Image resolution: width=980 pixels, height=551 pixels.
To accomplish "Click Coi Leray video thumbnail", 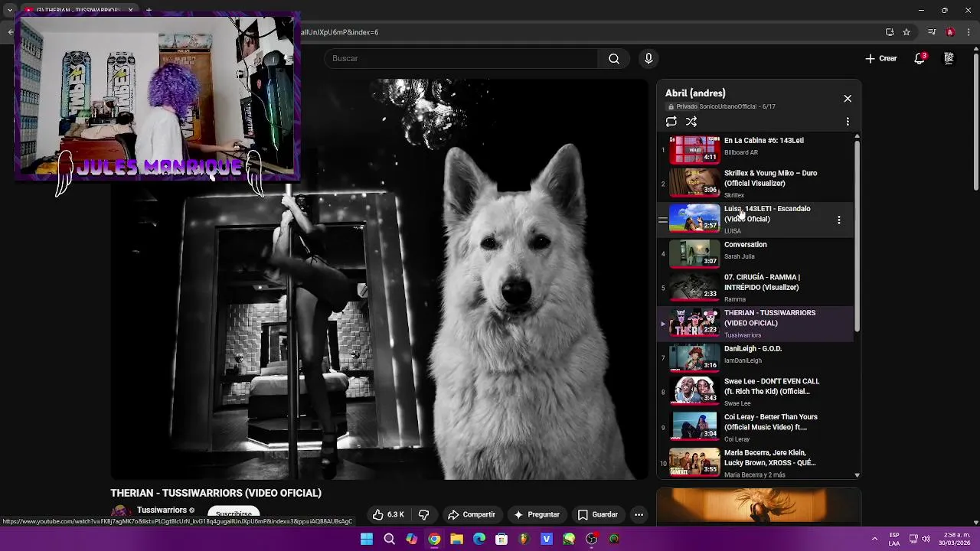I will click(x=694, y=425).
